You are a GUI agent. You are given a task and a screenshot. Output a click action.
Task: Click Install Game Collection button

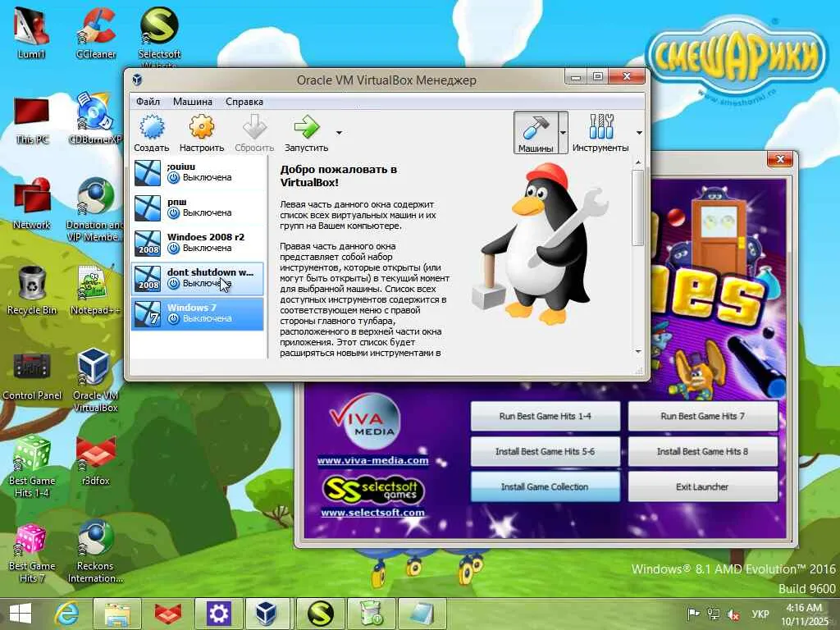[545, 487]
